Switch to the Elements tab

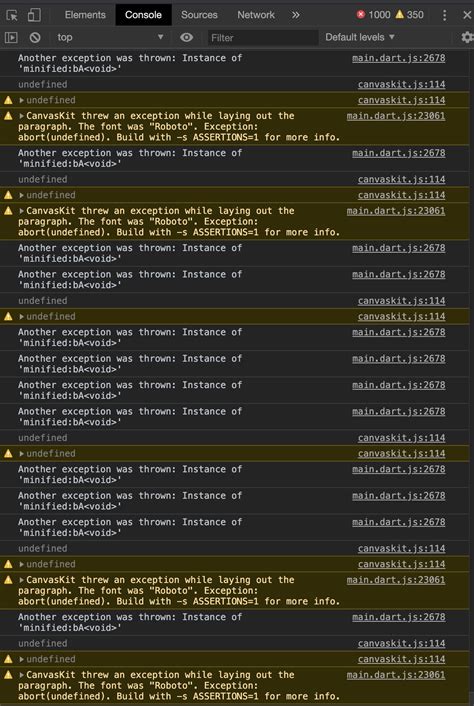pos(85,15)
